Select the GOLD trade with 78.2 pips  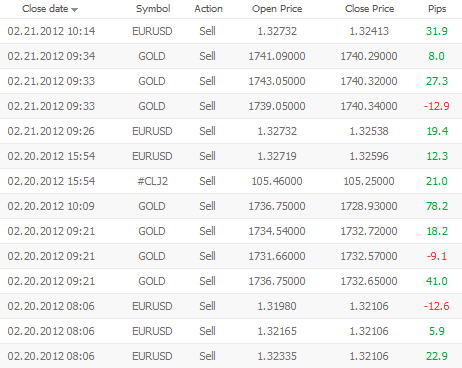coord(231,206)
